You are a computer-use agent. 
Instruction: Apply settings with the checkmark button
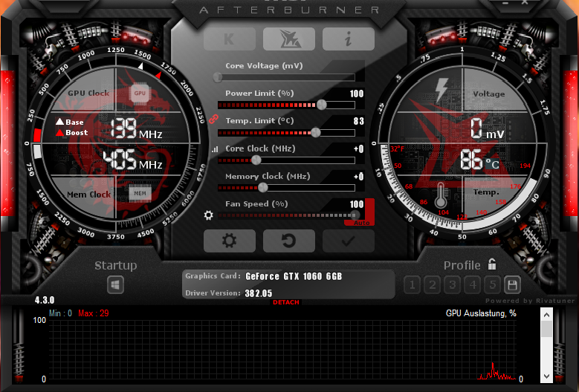coord(348,241)
